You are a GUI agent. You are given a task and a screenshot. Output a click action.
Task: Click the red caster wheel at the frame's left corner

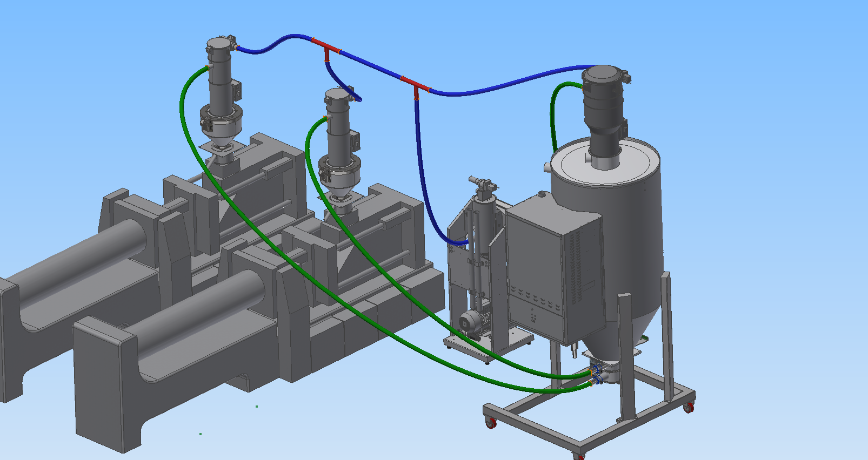click(491, 423)
